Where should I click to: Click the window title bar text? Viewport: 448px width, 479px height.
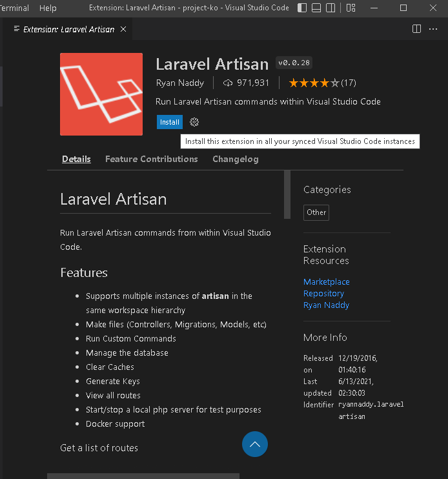188,8
